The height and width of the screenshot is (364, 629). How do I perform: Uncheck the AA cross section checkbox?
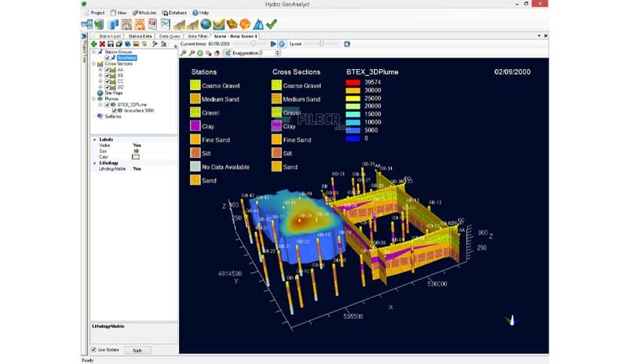tap(107, 69)
